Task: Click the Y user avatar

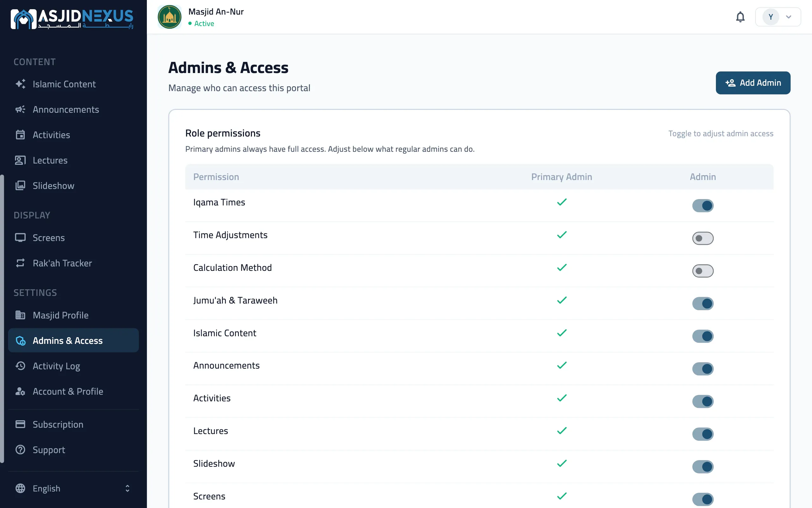Action: [770, 17]
